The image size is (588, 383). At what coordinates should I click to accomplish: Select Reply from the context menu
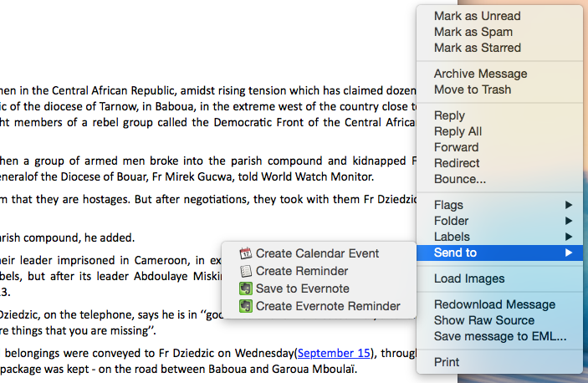[499, 115]
